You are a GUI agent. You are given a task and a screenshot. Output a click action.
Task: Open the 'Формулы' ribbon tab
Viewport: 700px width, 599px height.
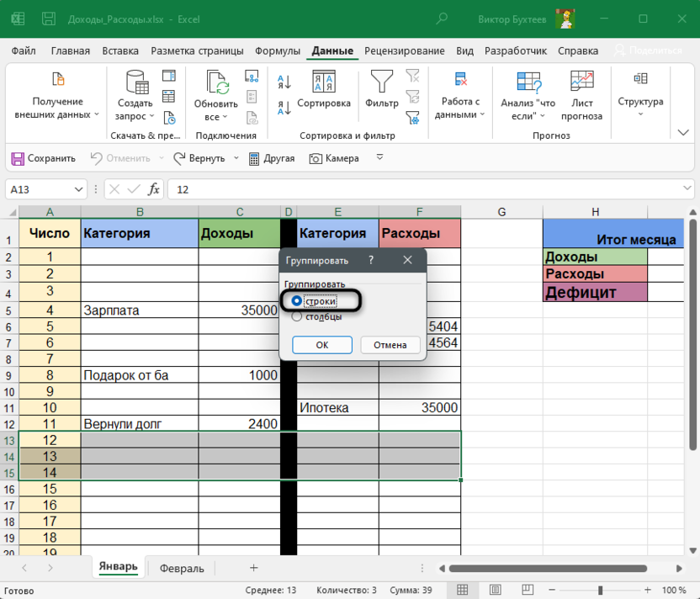click(x=277, y=50)
